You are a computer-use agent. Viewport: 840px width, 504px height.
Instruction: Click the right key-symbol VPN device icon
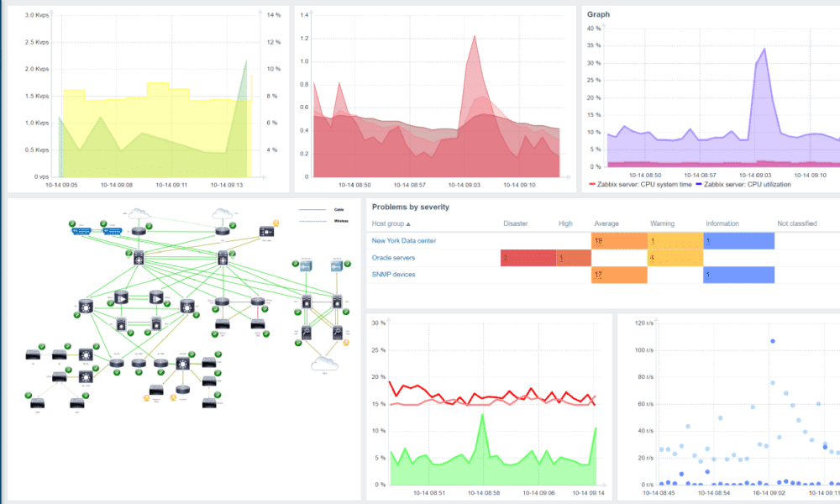[337, 265]
